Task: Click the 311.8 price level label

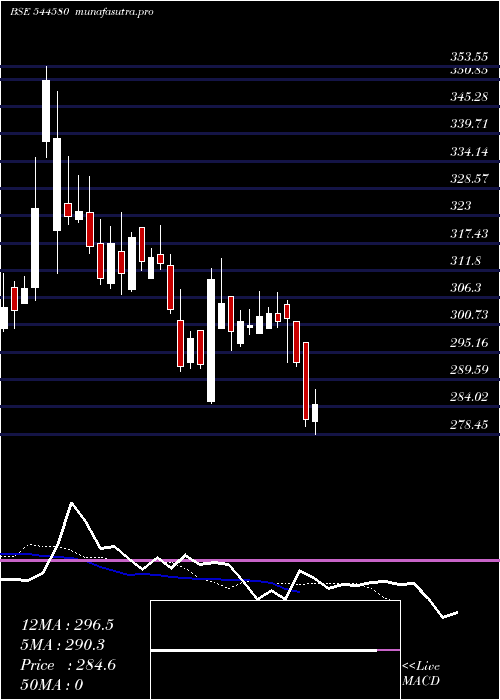Action: pos(465,261)
